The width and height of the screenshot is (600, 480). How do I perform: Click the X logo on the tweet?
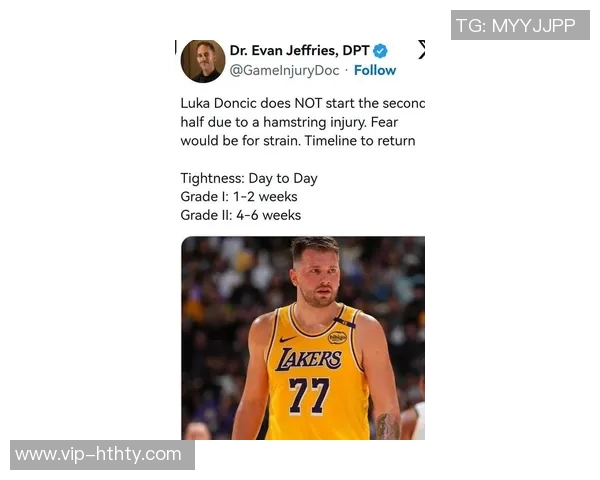pos(421,49)
